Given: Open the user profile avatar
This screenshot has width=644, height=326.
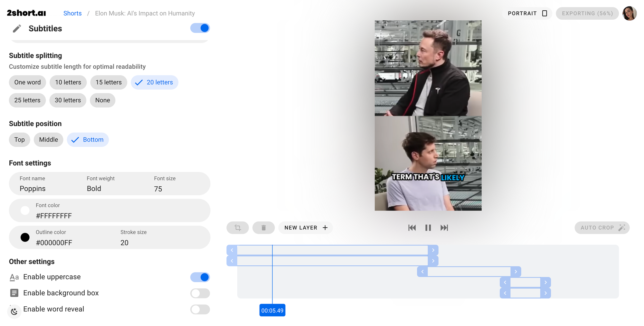Looking at the screenshot, I should click(x=630, y=13).
